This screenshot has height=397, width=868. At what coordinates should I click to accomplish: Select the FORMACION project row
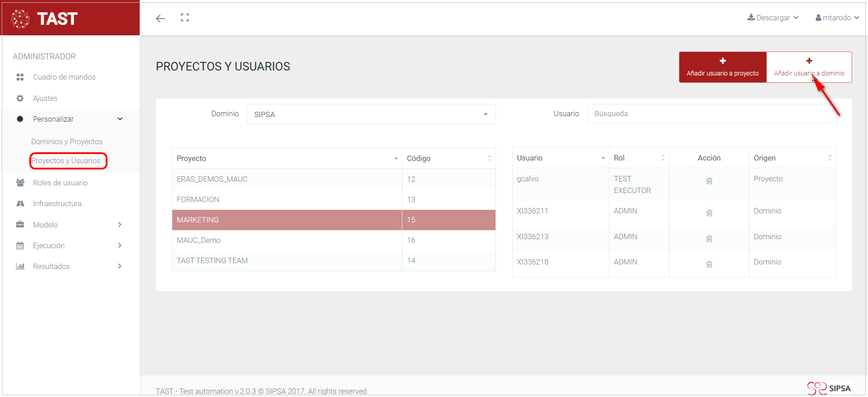[x=287, y=199]
